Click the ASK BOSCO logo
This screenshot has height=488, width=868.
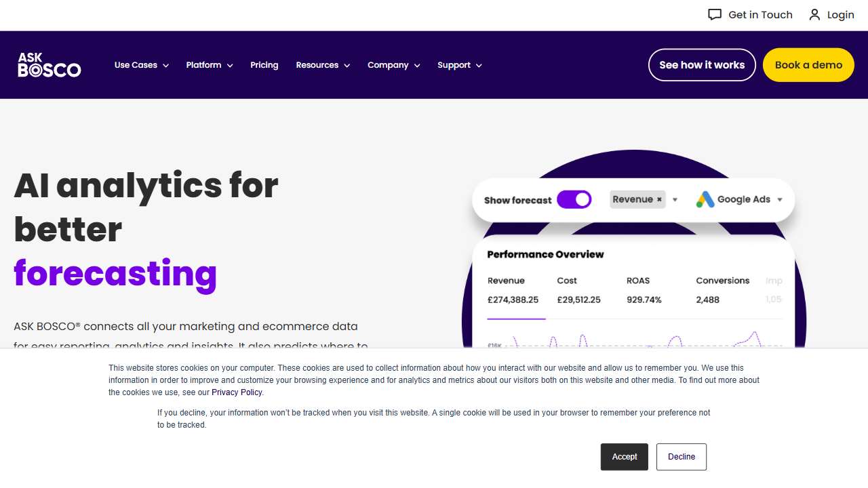(x=50, y=65)
